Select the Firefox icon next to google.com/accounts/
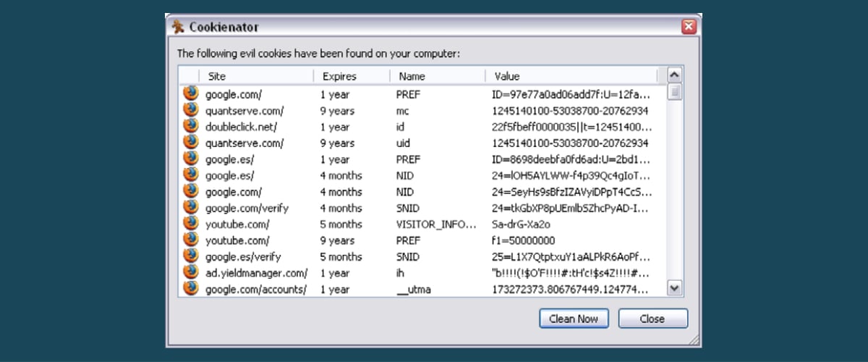The height and width of the screenshot is (362, 868). (190, 288)
